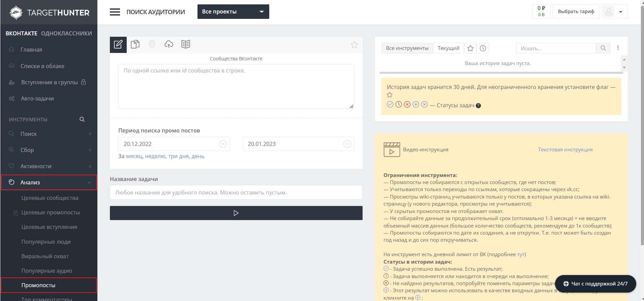Click the task history scroll up arrow

[x=624, y=59]
